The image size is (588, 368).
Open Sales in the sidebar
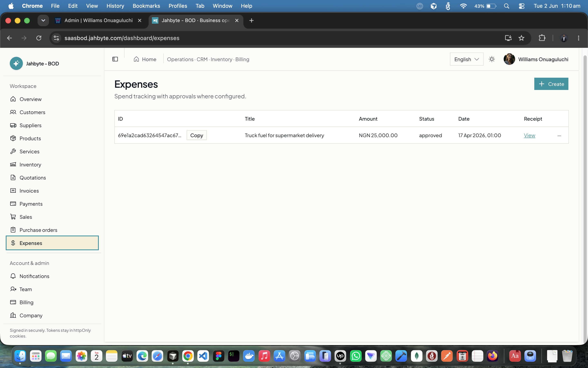[52, 217]
